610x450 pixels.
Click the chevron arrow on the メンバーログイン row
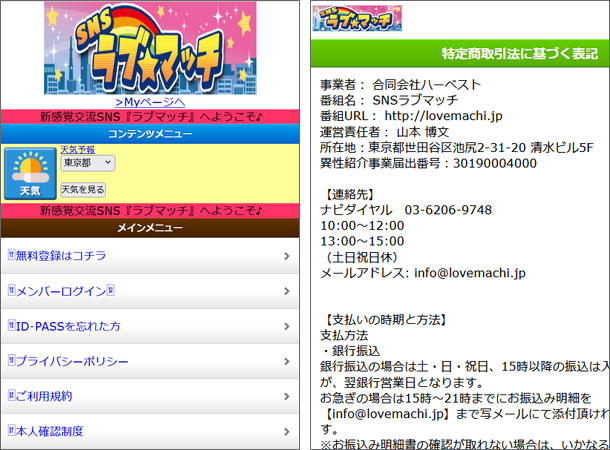pyautogui.click(x=287, y=291)
